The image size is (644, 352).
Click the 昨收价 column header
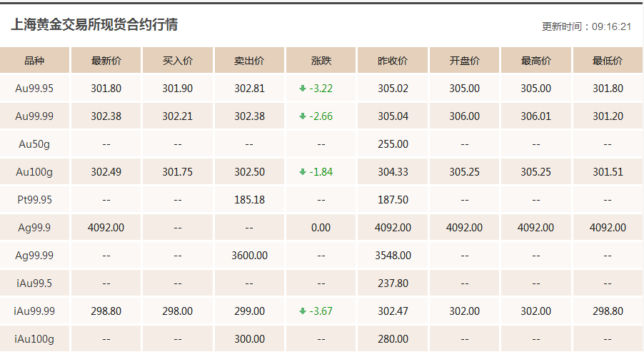pos(393,61)
